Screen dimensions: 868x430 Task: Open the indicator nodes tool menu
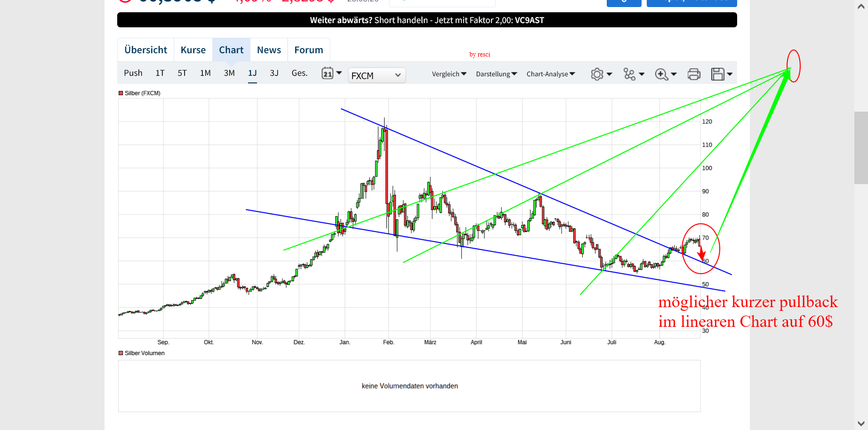point(629,74)
